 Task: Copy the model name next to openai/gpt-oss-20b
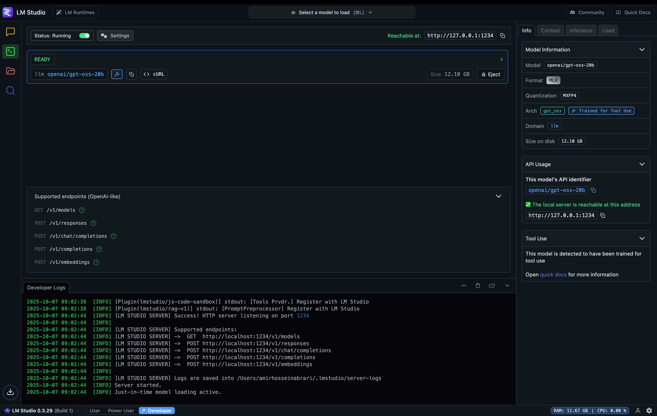click(x=131, y=74)
